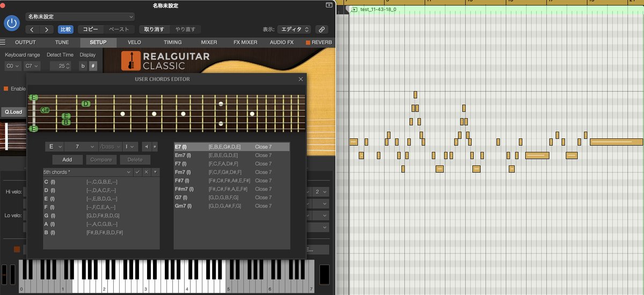Image resolution: width=644 pixels, height=295 pixels.
Task: Select flat 'b' display mode
Action: pos(83,66)
